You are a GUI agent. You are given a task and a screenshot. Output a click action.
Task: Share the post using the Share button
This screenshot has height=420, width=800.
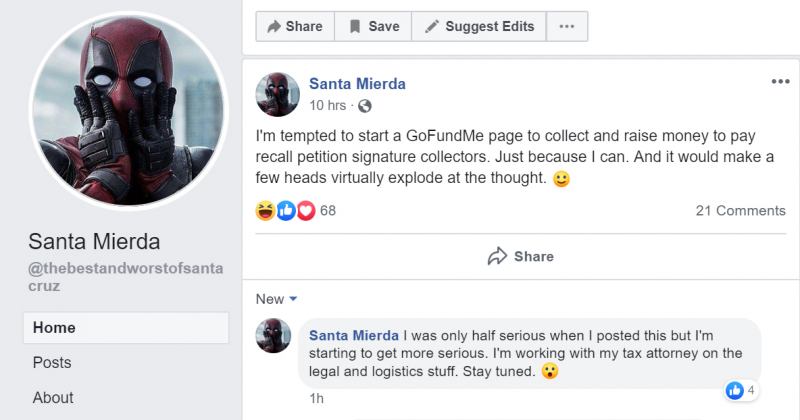coord(520,257)
